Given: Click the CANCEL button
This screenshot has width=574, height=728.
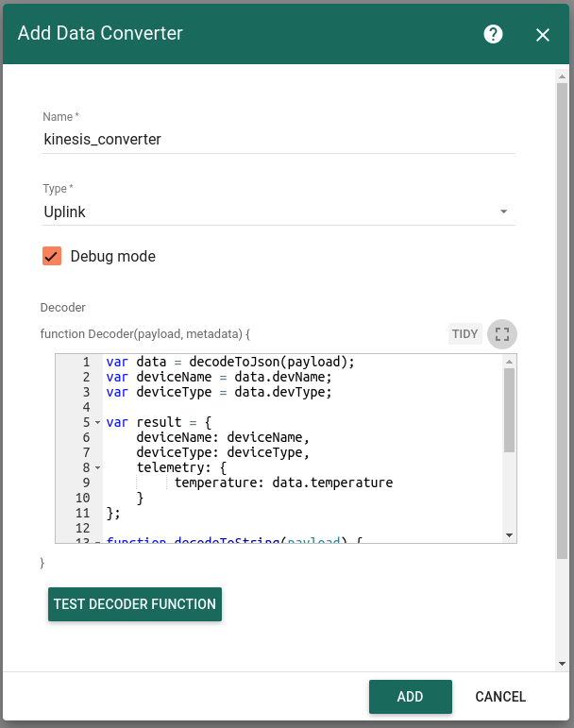Looking at the screenshot, I should (x=500, y=697).
